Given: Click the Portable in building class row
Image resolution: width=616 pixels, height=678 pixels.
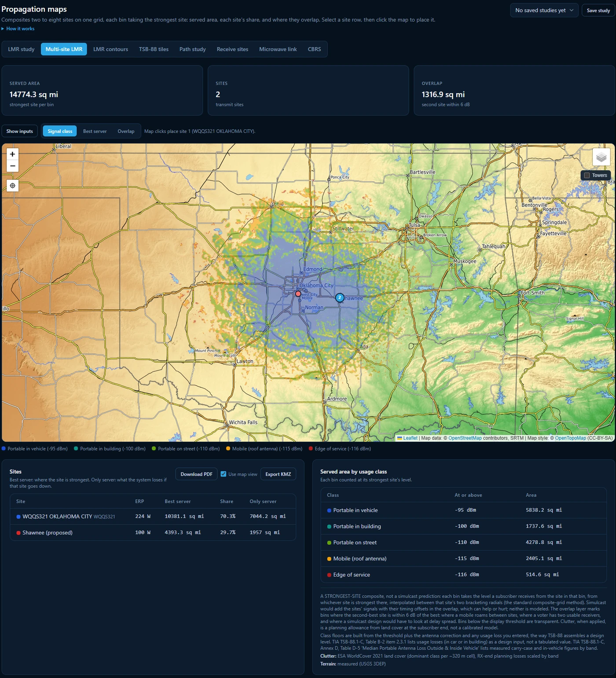Looking at the screenshot, I should [463, 526].
